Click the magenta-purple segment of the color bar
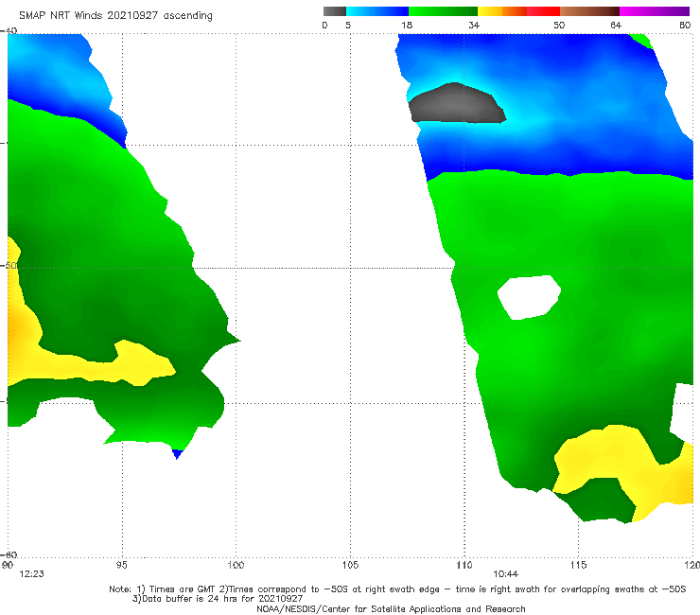This screenshot has width=700, height=615. click(x=655, y=11)
